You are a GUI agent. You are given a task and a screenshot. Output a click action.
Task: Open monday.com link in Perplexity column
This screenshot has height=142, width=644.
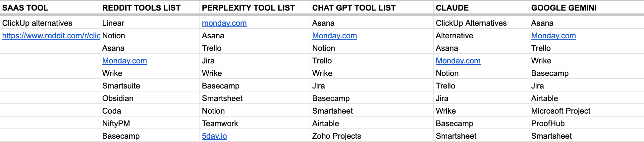224,23
